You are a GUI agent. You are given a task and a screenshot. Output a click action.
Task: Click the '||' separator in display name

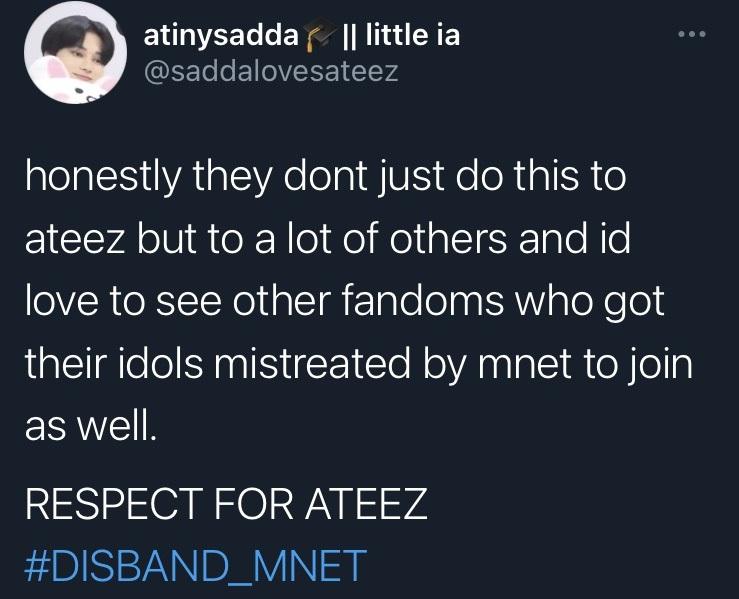pos(349,35)
